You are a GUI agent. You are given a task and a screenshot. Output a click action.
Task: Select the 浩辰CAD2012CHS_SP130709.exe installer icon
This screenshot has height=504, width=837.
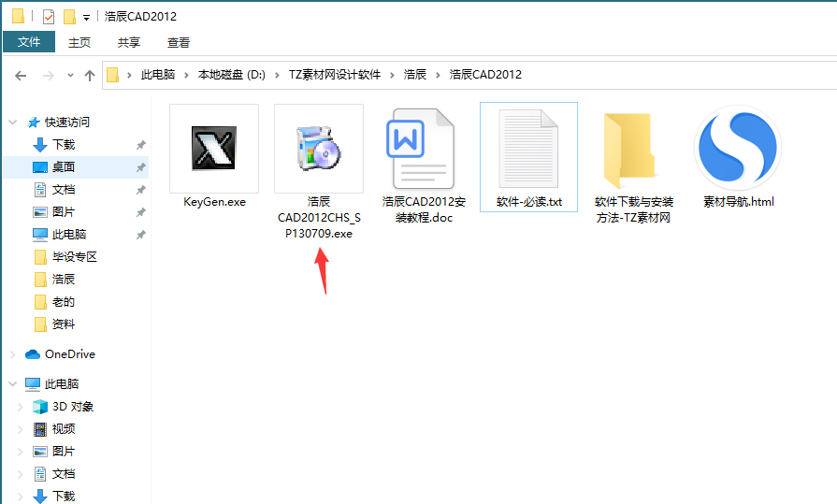319,149
